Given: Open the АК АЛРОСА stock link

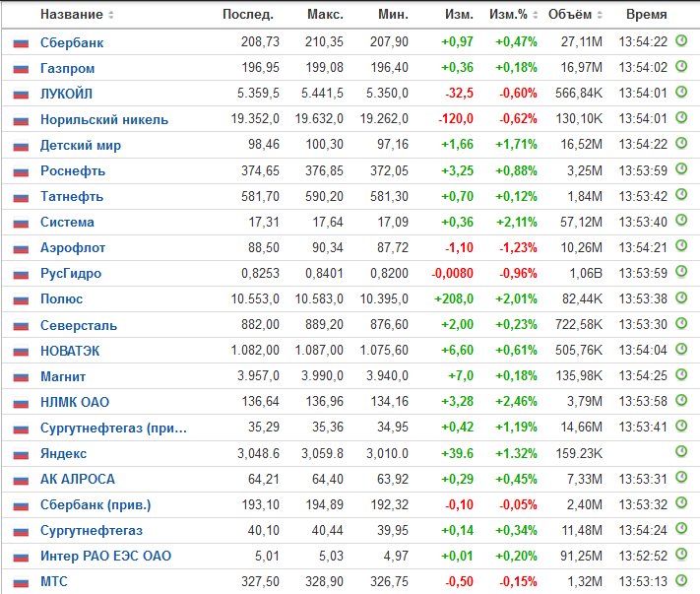Looking at the screenshot, I should (x=78, y=479).
